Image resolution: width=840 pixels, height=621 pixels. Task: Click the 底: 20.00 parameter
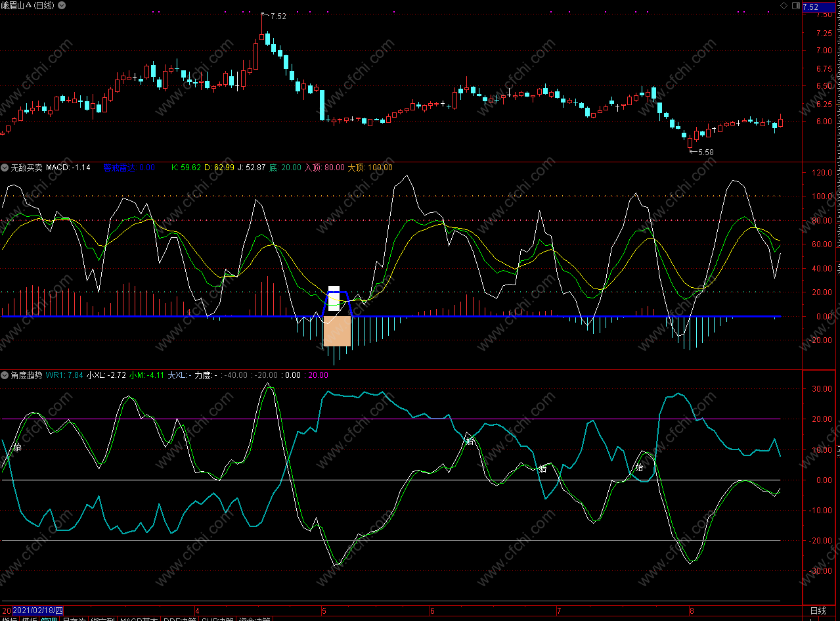click(285, 168)
